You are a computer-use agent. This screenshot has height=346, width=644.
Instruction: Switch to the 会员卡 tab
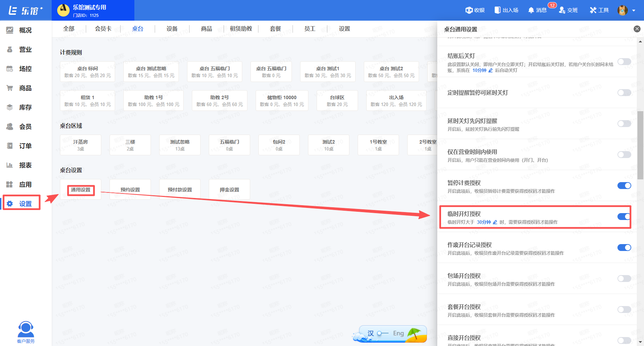(103, 29)
